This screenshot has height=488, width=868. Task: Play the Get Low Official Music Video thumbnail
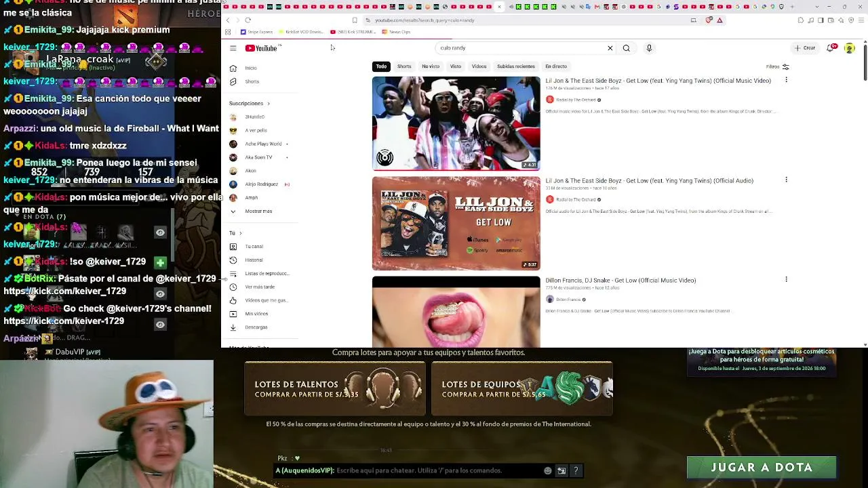456,123
